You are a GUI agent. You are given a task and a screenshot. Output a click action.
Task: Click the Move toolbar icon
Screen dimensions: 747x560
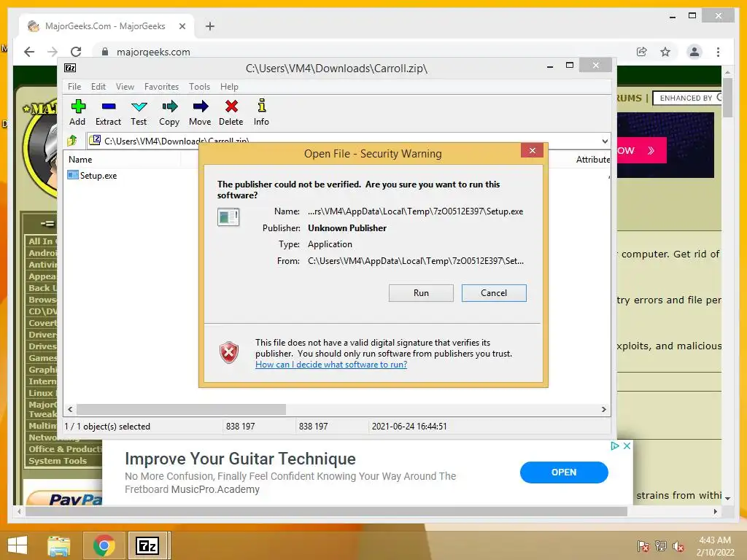(201, 106)
